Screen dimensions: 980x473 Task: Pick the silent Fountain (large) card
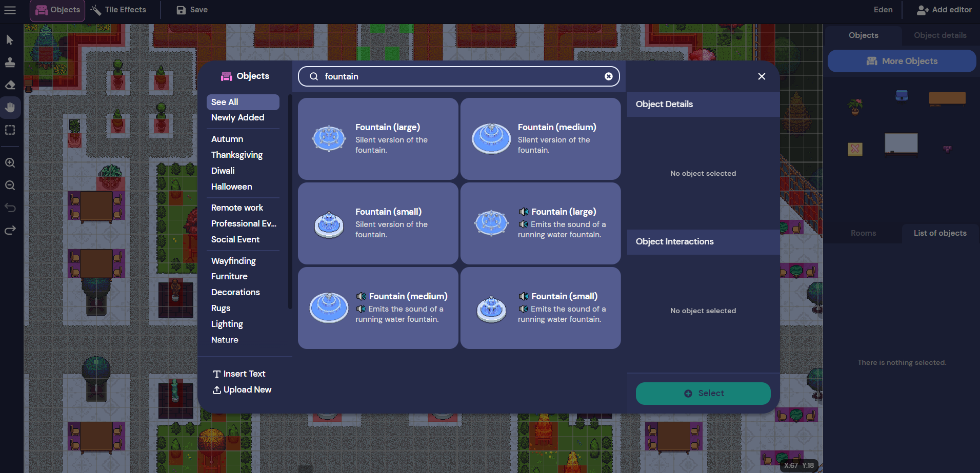tap(378, 139)
